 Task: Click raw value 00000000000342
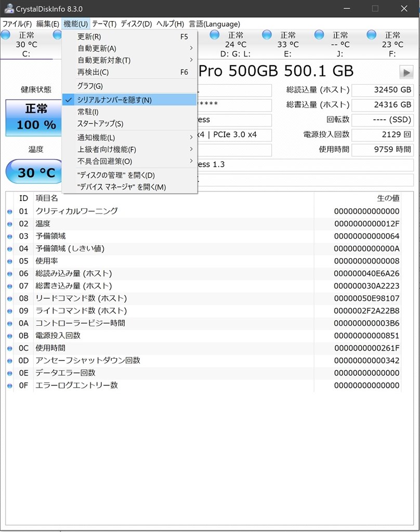click(x=366, y=361)
